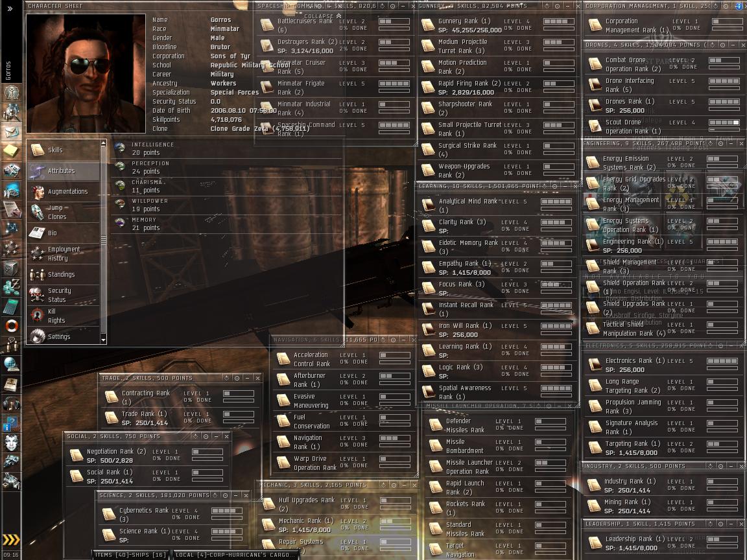Click the Intelligence brain icon
Screen dimensions: 747x560
click(x=120, y=148)
